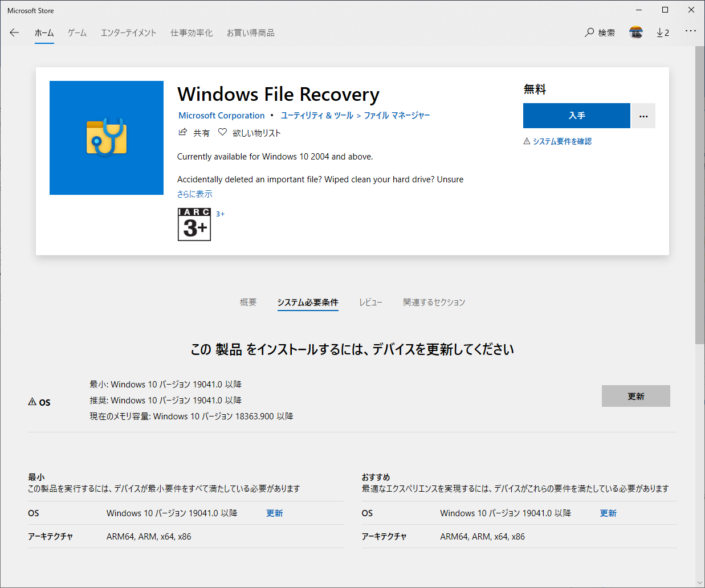Screen dimensions: 705x588
Task: Open the Microsoft Corporation publisher link
Action: coord(221,115)
